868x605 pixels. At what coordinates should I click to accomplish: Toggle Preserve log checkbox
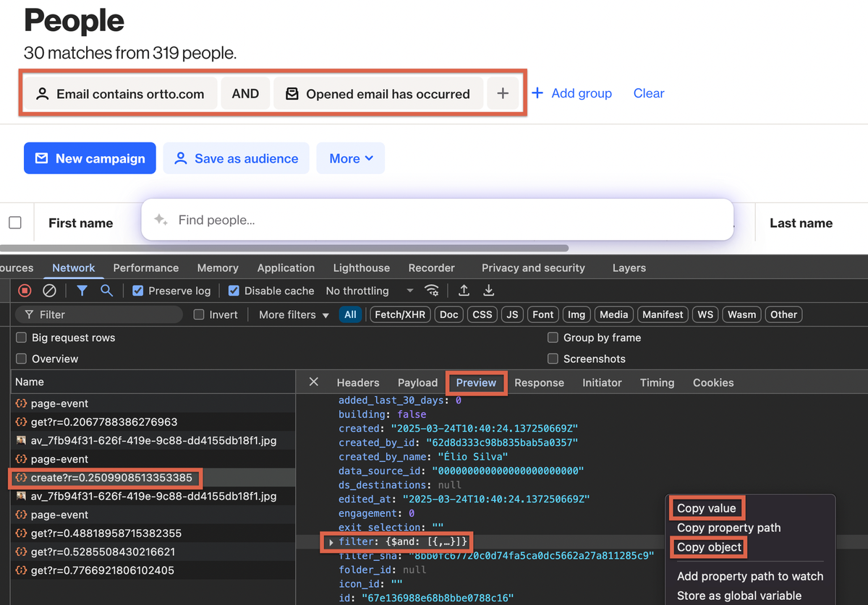click(x=137, y=291)
